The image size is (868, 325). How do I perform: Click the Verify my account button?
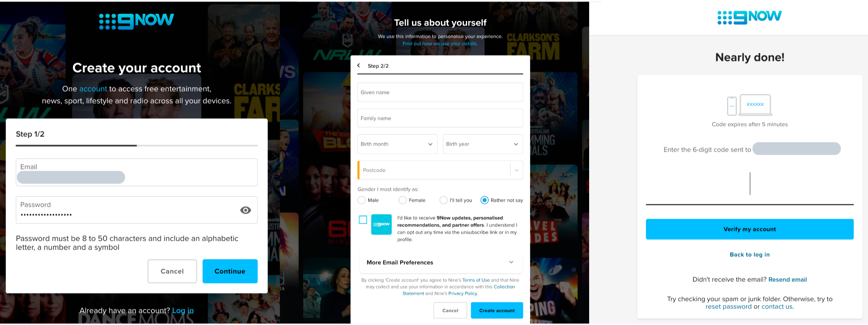coord(749,229)
